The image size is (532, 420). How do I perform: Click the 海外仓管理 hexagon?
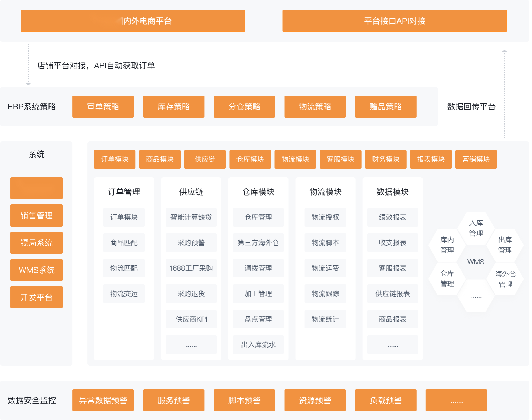tap(505, 279)
